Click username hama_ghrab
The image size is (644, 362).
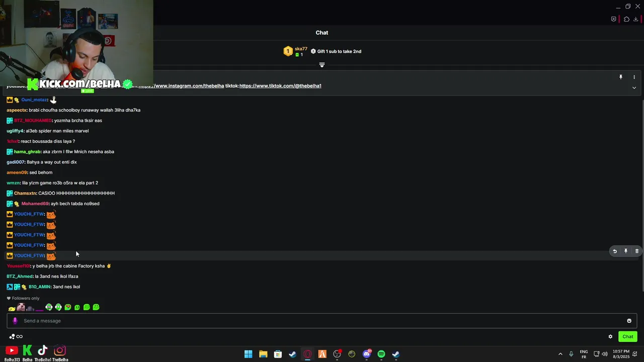(x=27, y=152)
